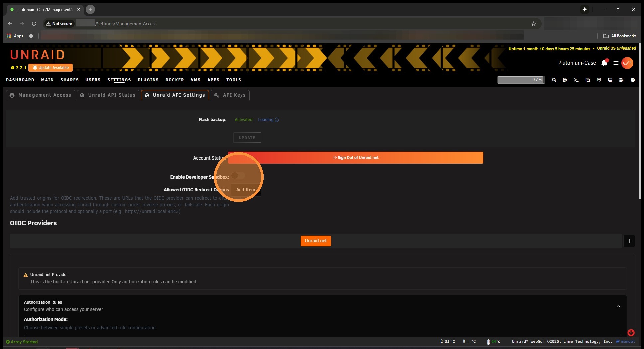
Task: Switch to the Unraid API Status tab
Action: tap(108, 95)
